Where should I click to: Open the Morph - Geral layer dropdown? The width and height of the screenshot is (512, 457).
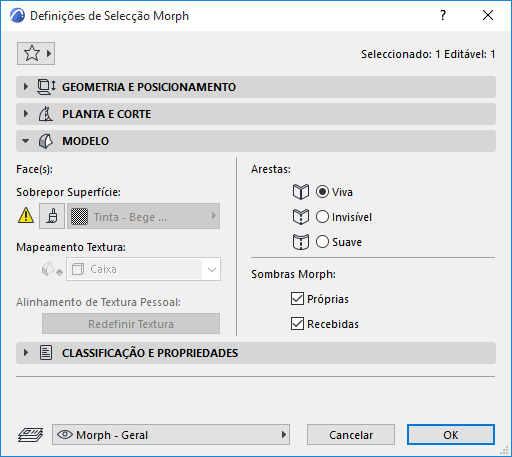(x=171, y=435)
